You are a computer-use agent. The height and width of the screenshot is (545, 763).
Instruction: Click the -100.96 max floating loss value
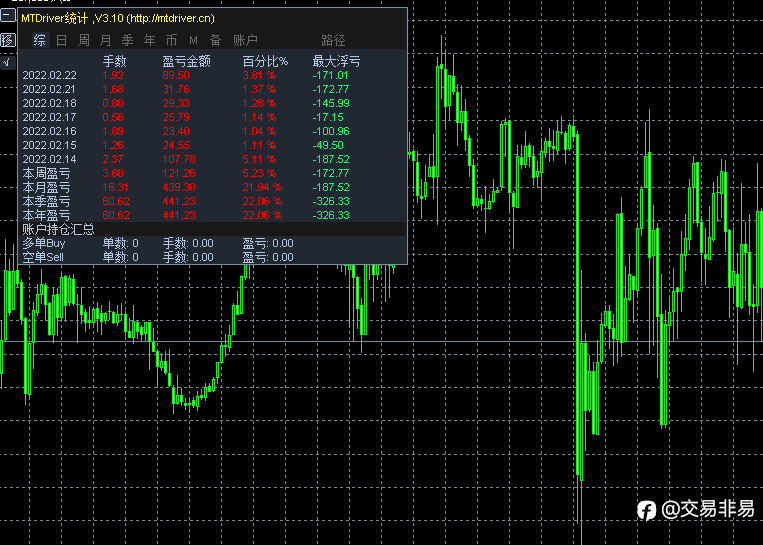click(x=331, y=131)
